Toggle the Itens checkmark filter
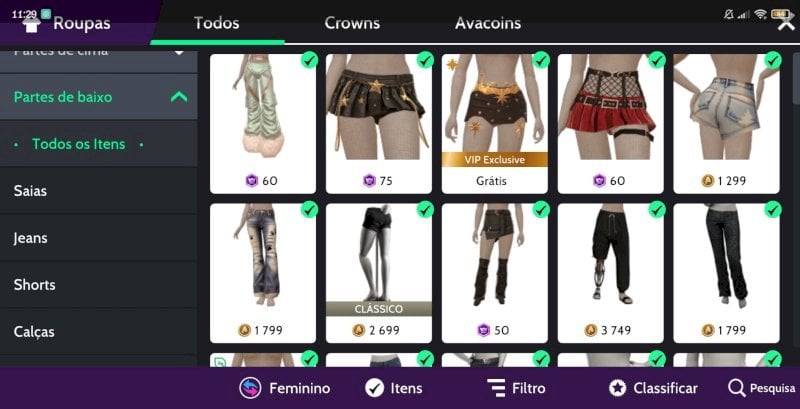This screenshot has height=409, width=800. coord(374,389)
